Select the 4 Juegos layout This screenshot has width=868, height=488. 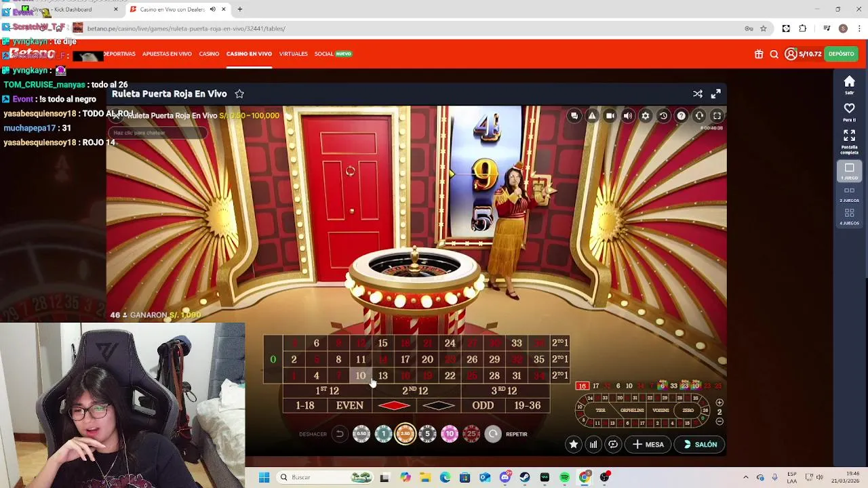pyautogui.click(x=849, y=217)
